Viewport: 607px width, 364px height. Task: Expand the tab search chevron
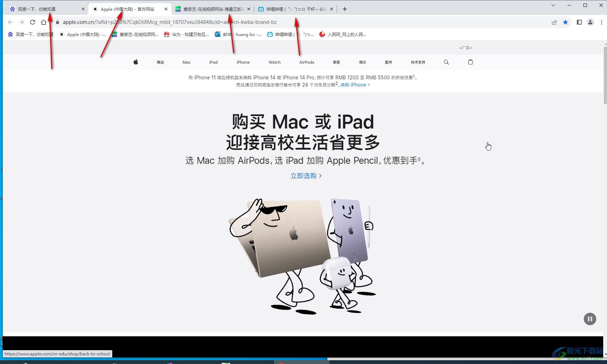[553, 5]
